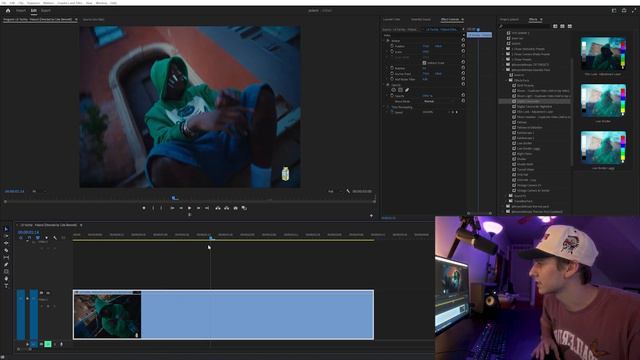Click the Effects panel vertical scrollbar
This screenshot has width=640, height=360.
coord(572,112)
